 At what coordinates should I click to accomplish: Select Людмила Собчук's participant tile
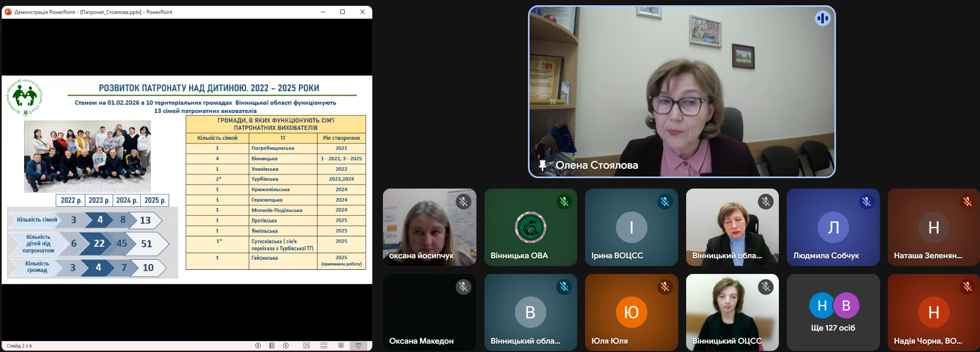click(833, 227)
